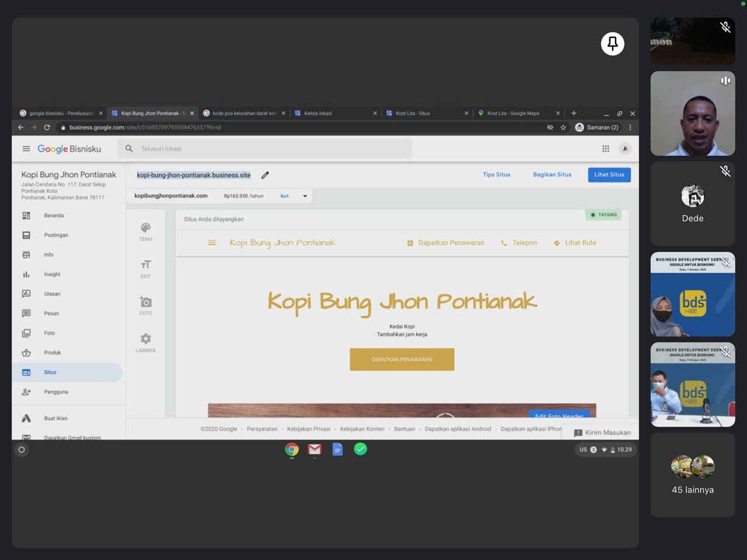Edit site address with pencil icon
747x560 pixels.
pos(265,175)
